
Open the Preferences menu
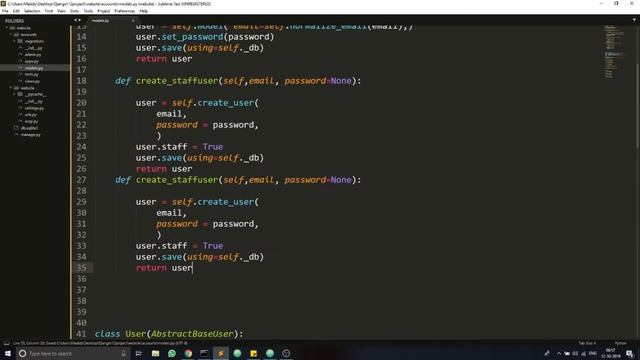(124, 11)
